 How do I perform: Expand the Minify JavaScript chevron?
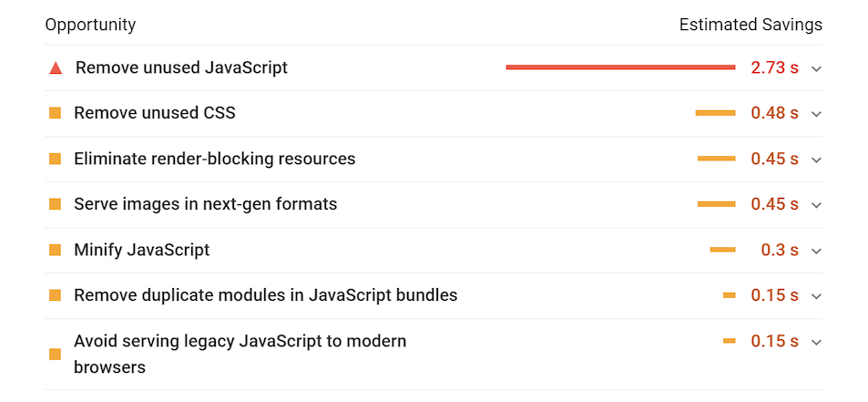point(816,251)
